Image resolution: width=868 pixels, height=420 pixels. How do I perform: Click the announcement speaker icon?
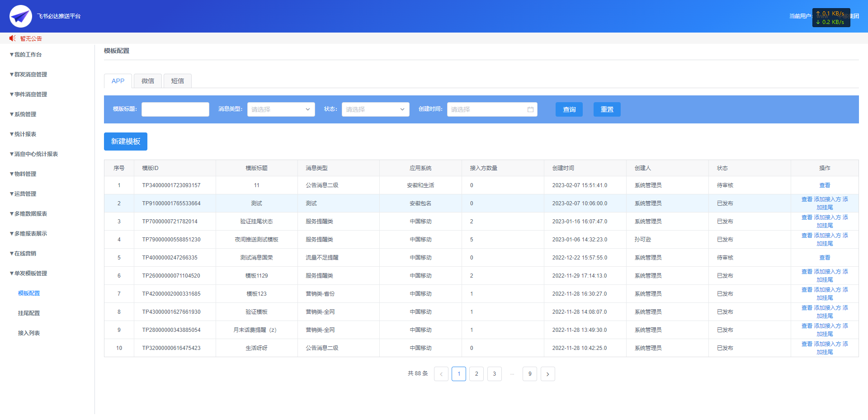(13, 38)
